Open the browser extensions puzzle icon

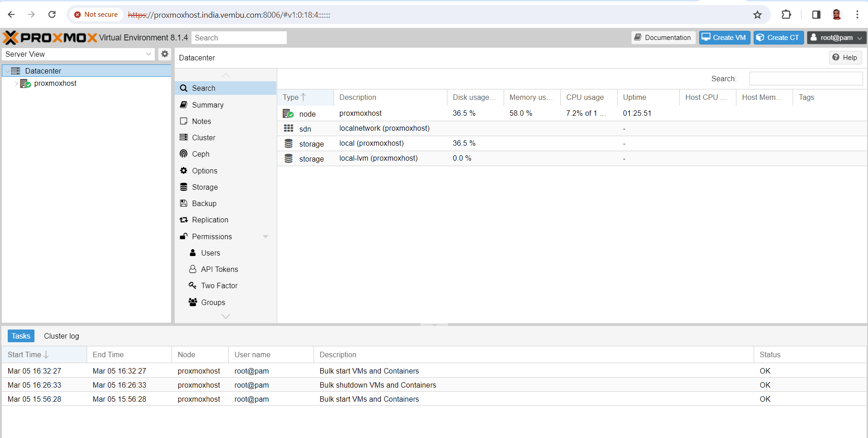point(786,15)
